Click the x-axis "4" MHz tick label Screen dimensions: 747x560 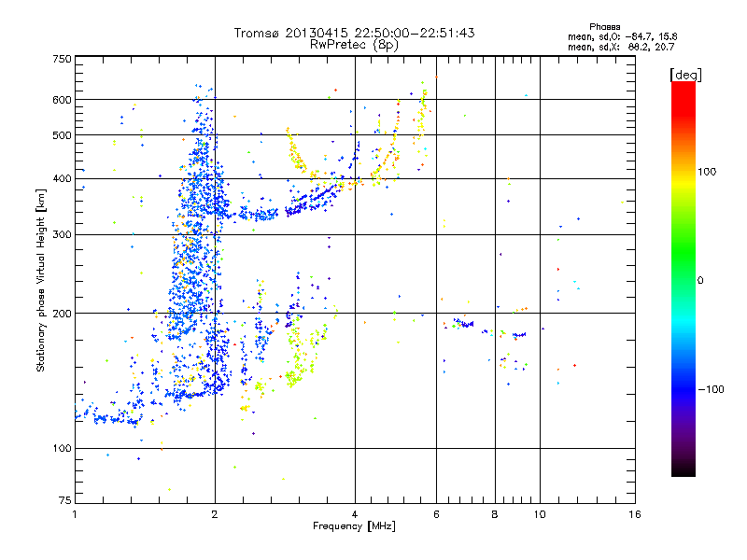pos(355,514)
